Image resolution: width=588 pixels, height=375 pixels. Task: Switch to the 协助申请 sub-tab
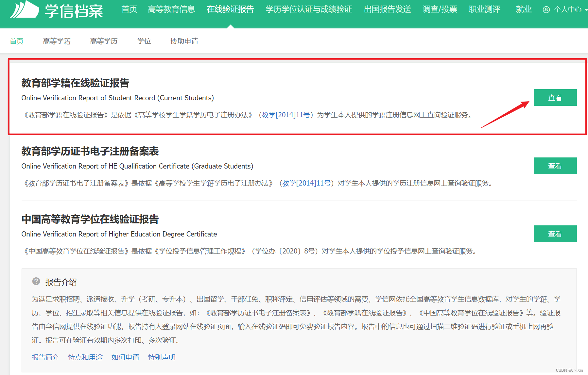coord(184,41)
